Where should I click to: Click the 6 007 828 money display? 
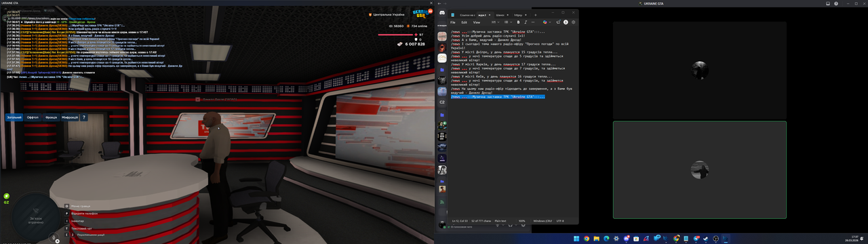411,44
